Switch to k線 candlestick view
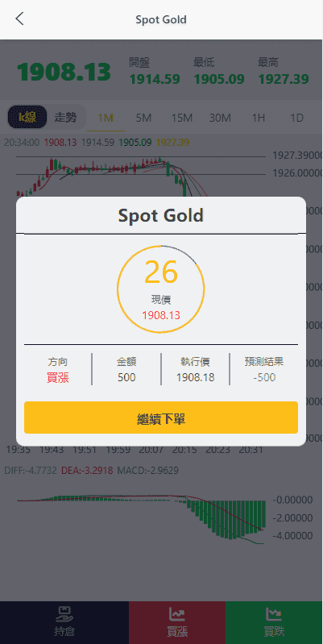323x644 pixels. pyautogui.click(x=27, y=118)
